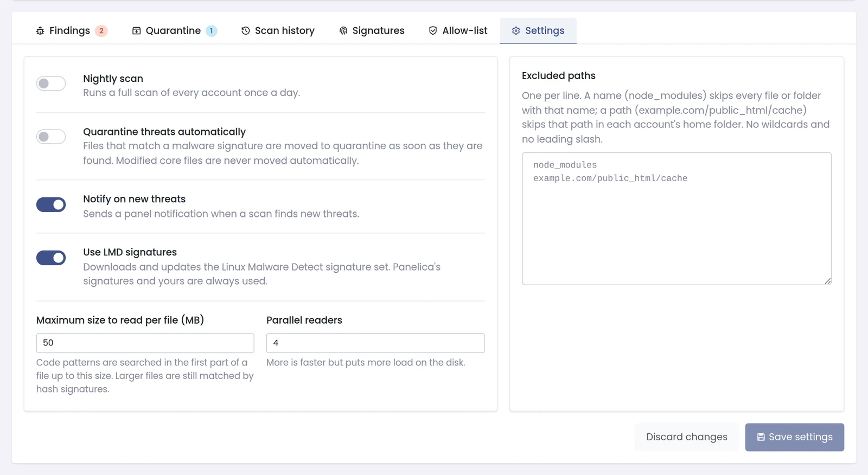The width and height of the screenshot is (868, 475).
Task: Click the Settings gear icon
Action: (516, 31)
